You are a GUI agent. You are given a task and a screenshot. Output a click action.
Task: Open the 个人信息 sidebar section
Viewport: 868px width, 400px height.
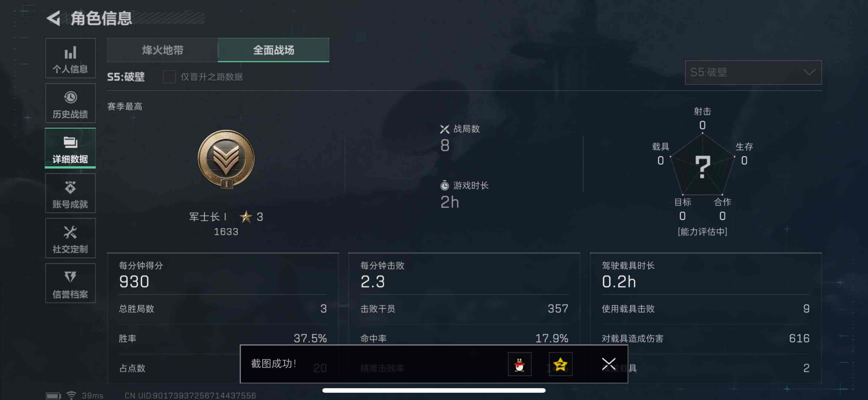[x=71, y=58]
